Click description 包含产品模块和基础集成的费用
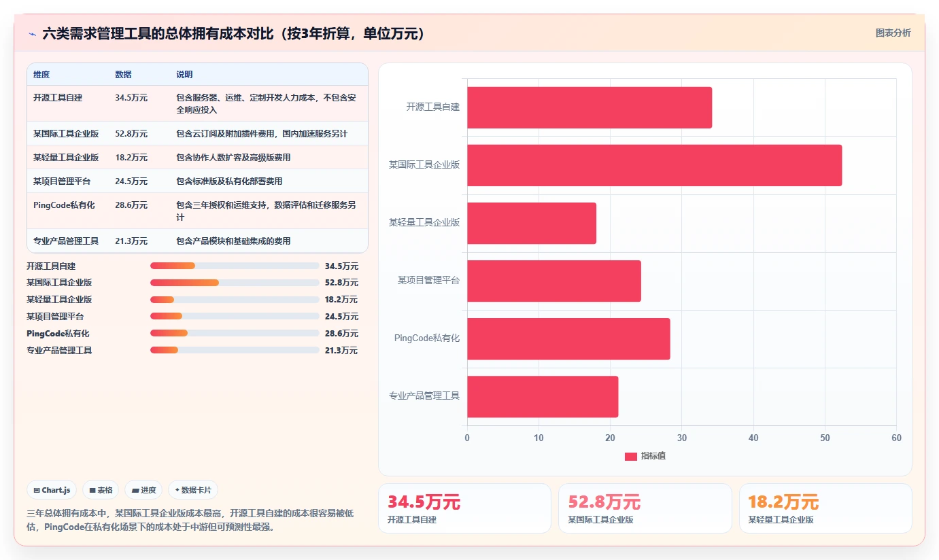This screenshot has width=939, height=560. pos(233,241)
